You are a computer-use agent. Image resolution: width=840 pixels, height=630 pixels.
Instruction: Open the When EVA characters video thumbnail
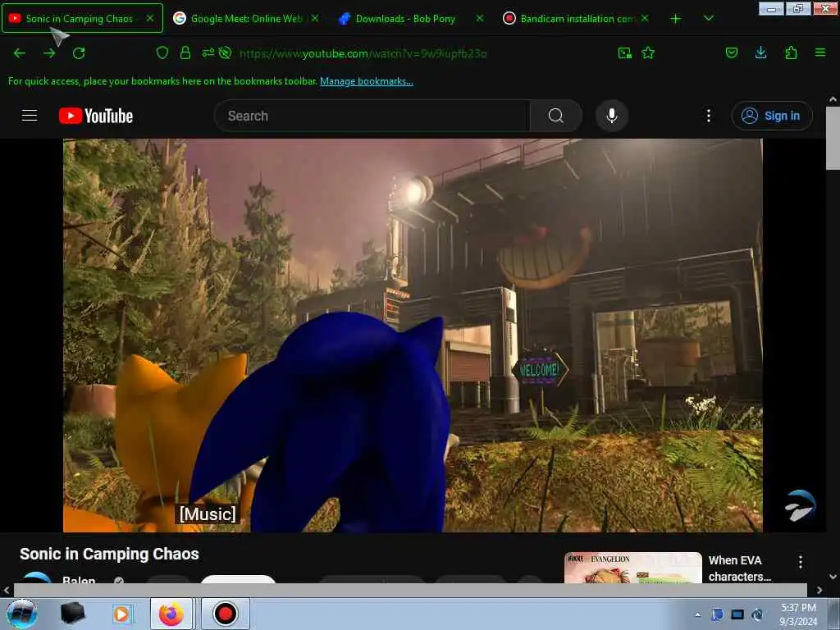(x=632, y=568)
